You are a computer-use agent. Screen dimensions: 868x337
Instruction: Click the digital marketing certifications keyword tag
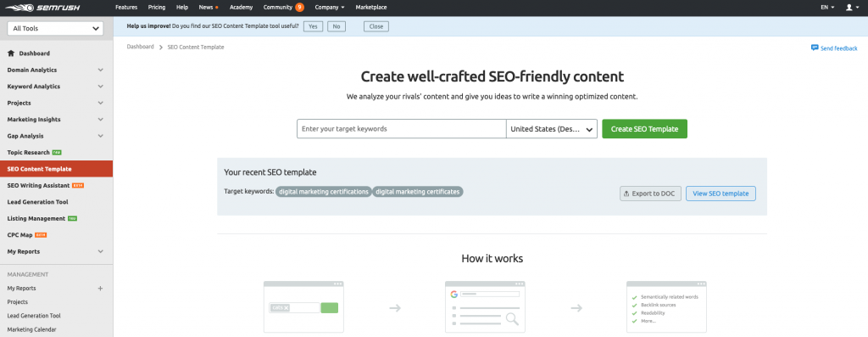tap(323, 191)
